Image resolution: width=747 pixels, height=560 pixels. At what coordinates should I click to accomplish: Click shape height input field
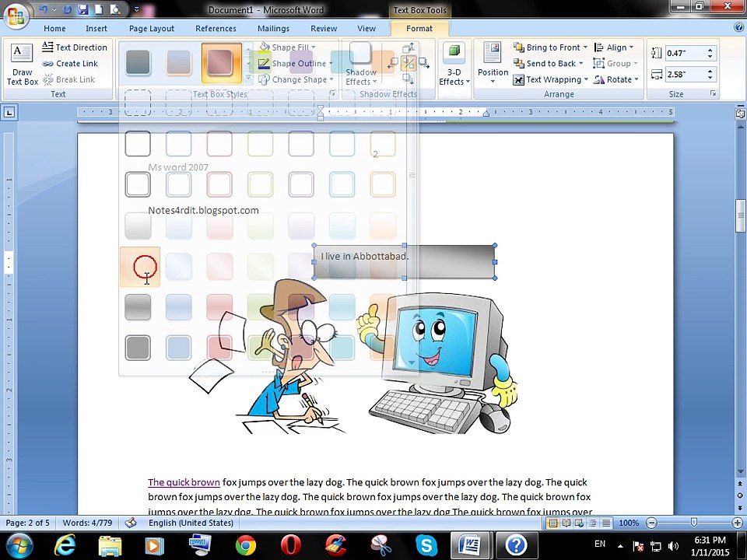[685, 53]
